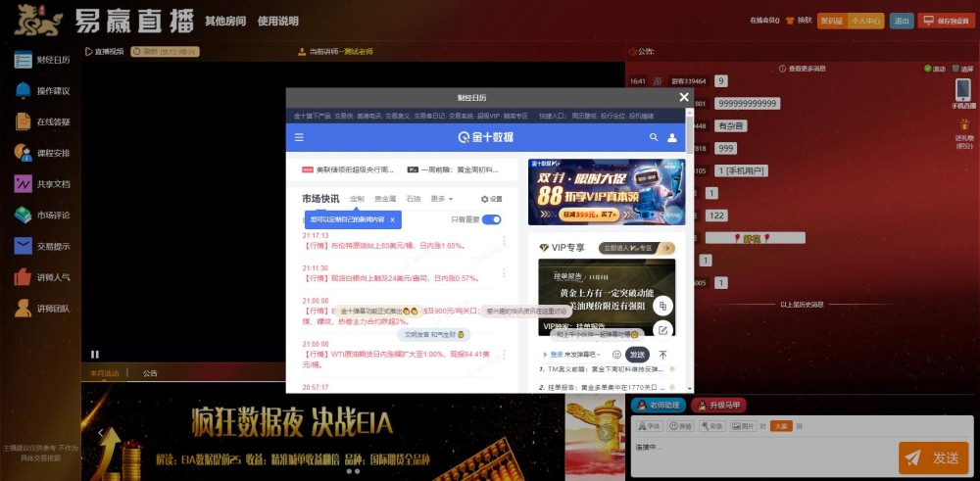Switch to 公告 tab below video
Viewport: 980px width, 481px height.
pos(150,373)
